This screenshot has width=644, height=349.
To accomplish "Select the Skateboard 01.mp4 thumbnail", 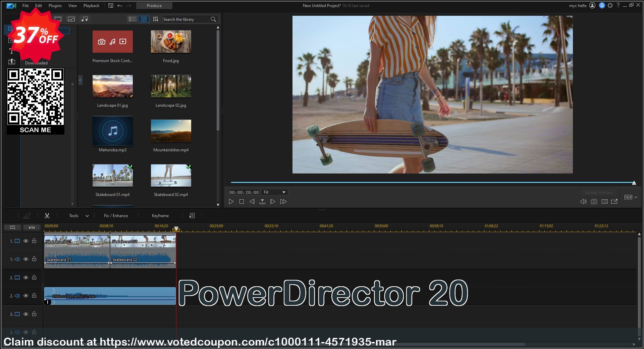I will coord(113,176).
